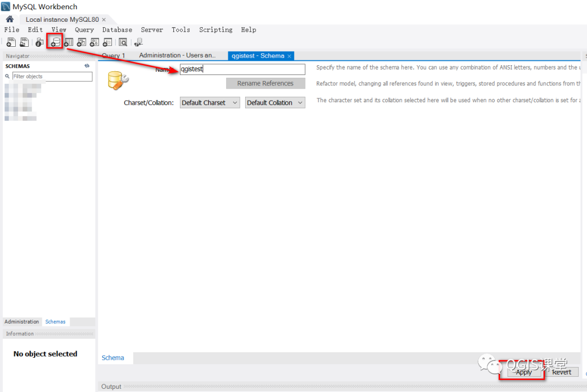
Task: Create a new table icon
Action: [x=68, y=42]
